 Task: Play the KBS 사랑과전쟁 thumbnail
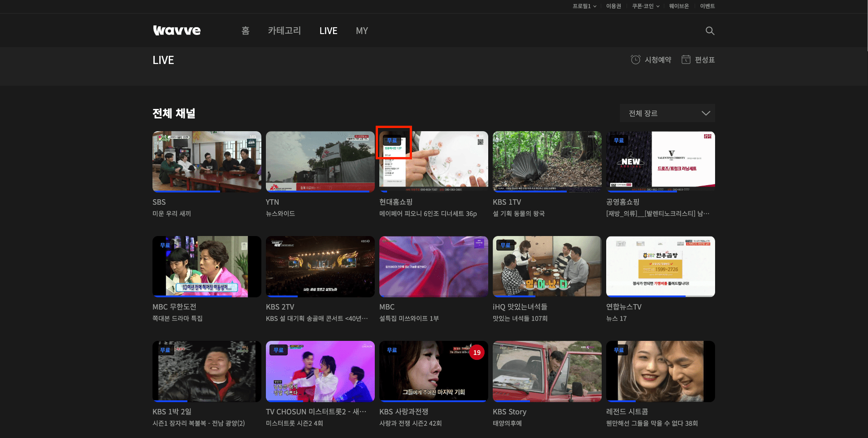434,371
